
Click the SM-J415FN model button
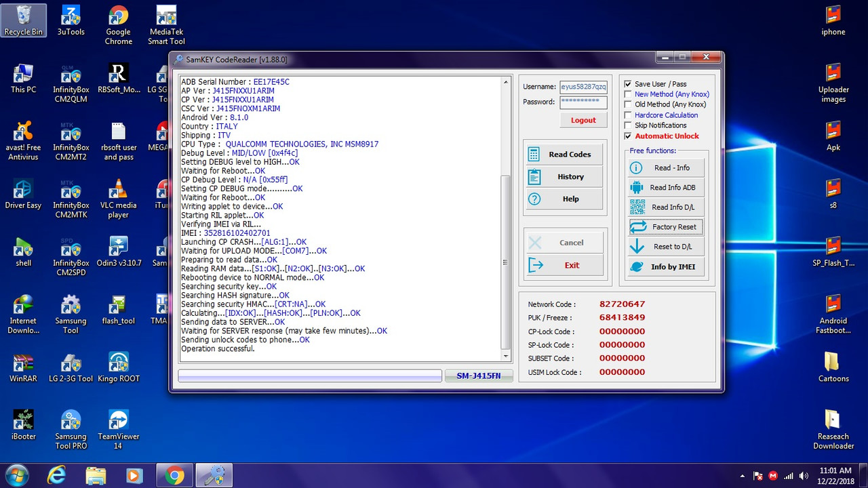click(x=479, y=375)
